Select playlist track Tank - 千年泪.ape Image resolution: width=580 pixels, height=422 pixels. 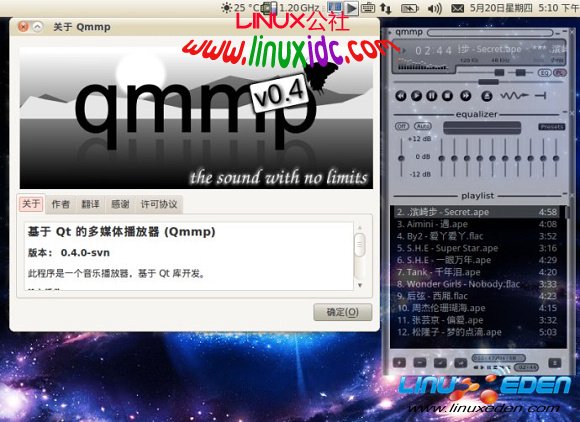pos(477,272)
